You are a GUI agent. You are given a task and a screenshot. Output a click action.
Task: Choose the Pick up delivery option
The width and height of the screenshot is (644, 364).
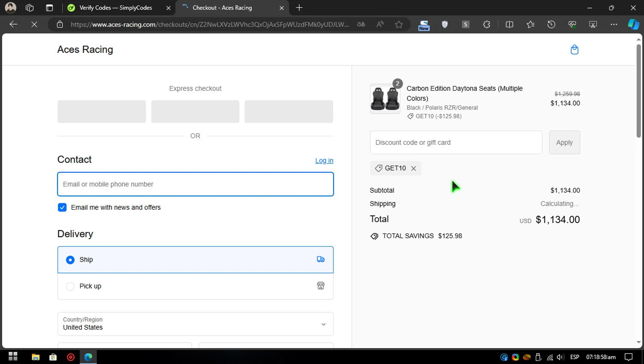tap(70, 287)
